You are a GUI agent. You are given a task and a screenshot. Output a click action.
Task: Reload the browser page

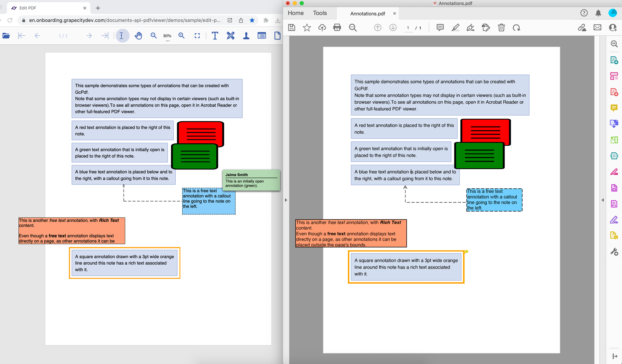click(10, 20)
